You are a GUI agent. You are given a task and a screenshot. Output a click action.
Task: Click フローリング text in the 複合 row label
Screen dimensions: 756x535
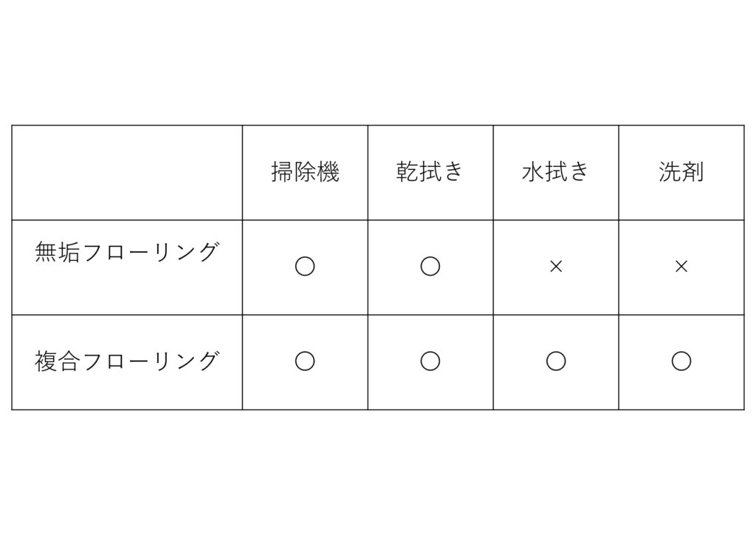point(151,361)
